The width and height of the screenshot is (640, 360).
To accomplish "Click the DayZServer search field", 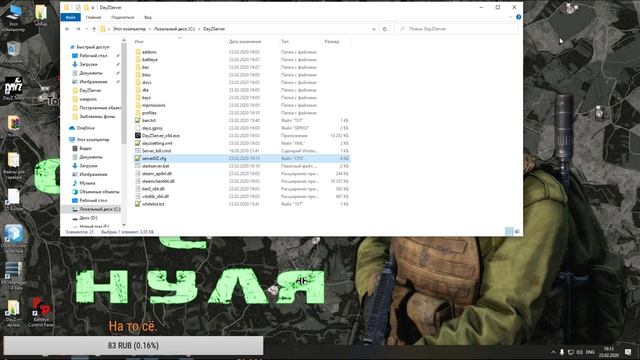I will pyautogui.click(x=456, y=29).
